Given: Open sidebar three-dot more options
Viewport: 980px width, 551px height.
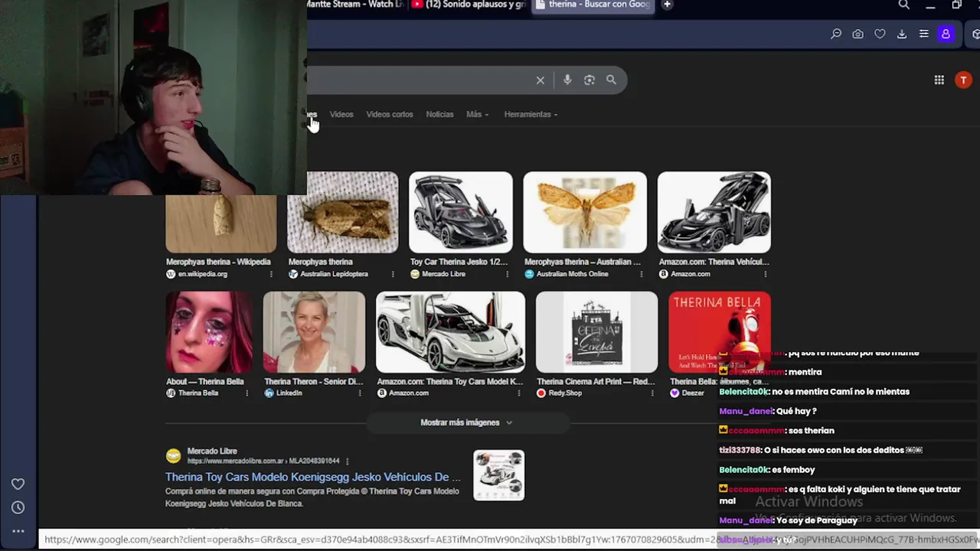Looking at the screenshot, I should pyautogui.click(x=18, y=531).
